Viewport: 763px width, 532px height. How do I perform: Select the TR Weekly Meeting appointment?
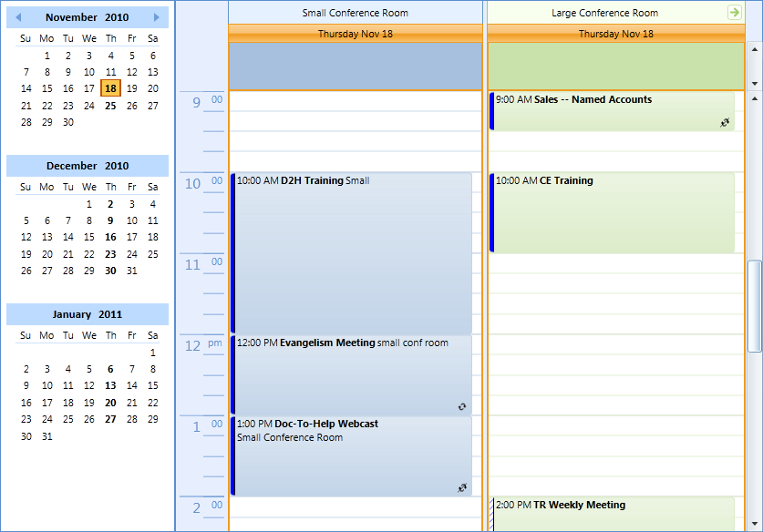point(612,514)
